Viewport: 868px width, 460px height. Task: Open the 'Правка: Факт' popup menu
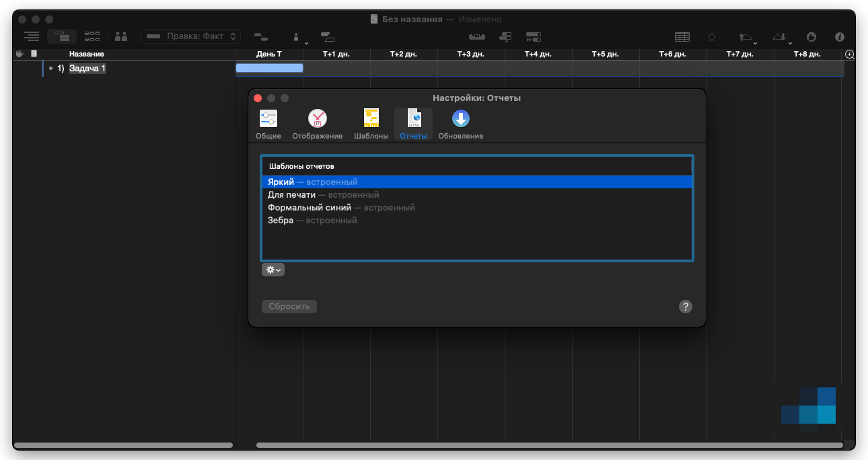click(x=190, y=36)
